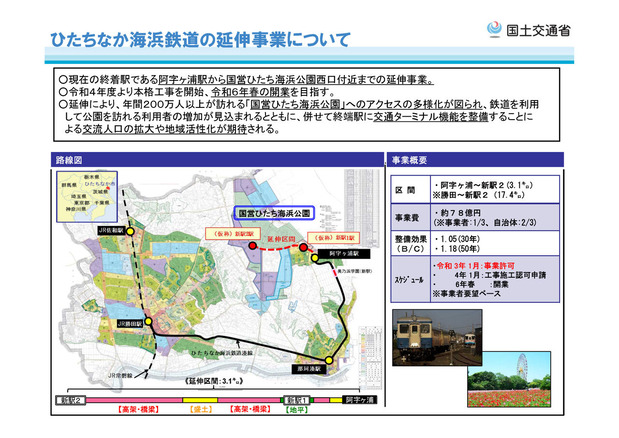Image resolution: width=619 pixels, height=438 pixels.
Task: Click the 1.18(50年) value
Action: click(x=457, y=249)
